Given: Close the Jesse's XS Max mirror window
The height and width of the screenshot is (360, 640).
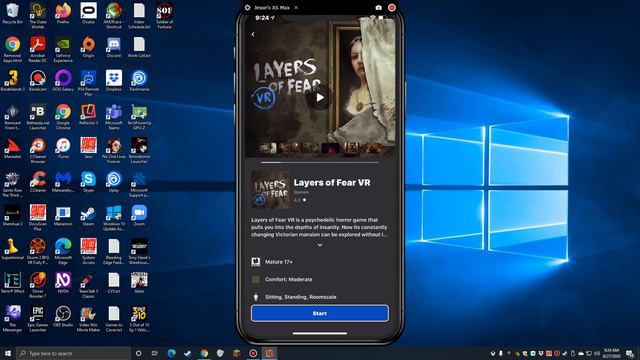Looking at the screenshot, I should pos(296,8).
